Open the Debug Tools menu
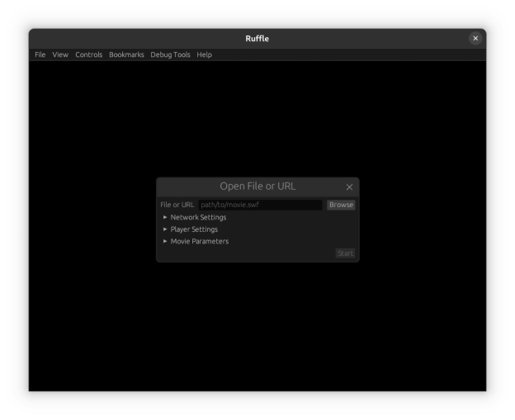Image resolution: width=515 pixels, height=420 pixels. point(170,54)
